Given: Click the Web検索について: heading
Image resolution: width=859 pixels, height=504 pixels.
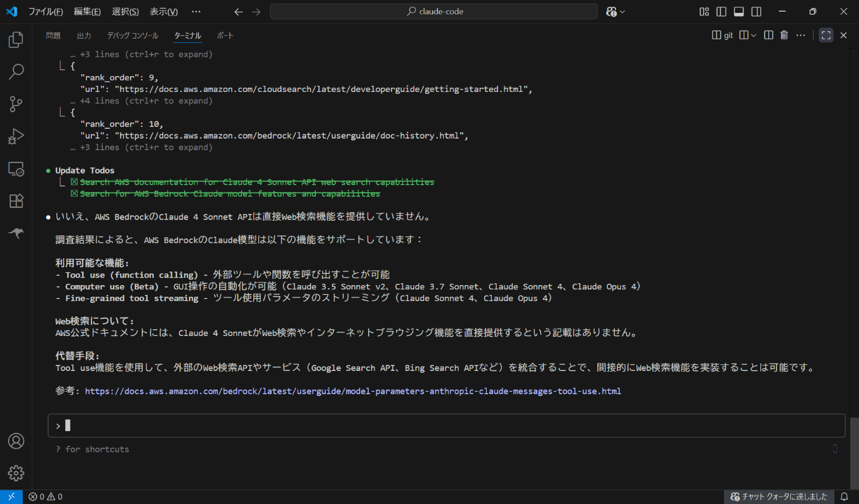Looking at the screenshot, I should click(94, 321).
